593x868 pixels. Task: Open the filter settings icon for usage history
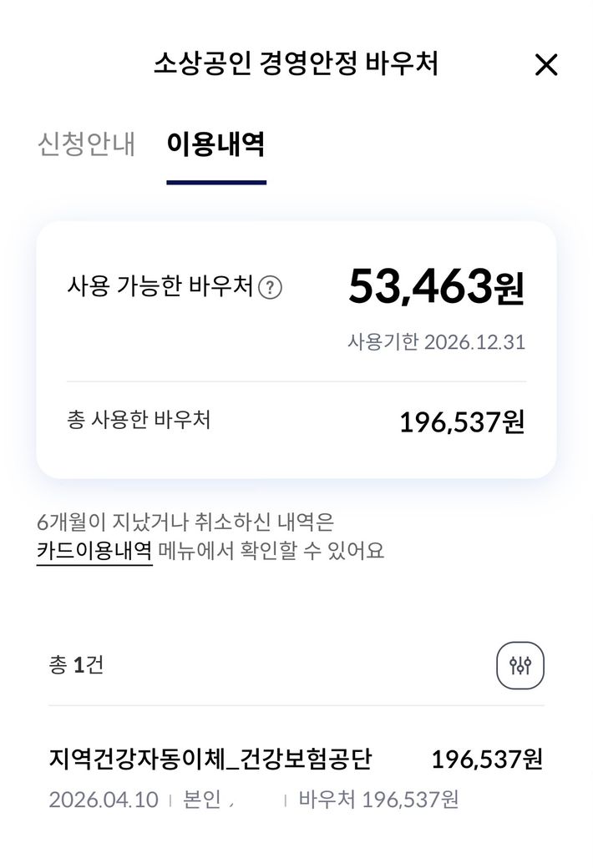click(520, 666)
